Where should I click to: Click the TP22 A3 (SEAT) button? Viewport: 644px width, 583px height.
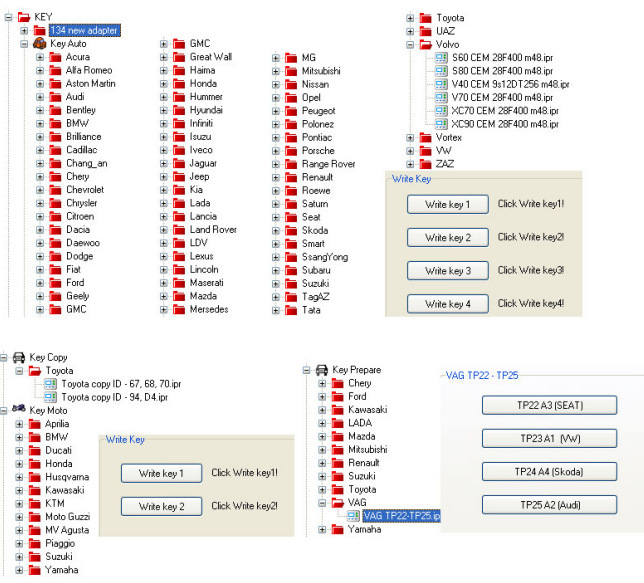(x=550, y=405)
